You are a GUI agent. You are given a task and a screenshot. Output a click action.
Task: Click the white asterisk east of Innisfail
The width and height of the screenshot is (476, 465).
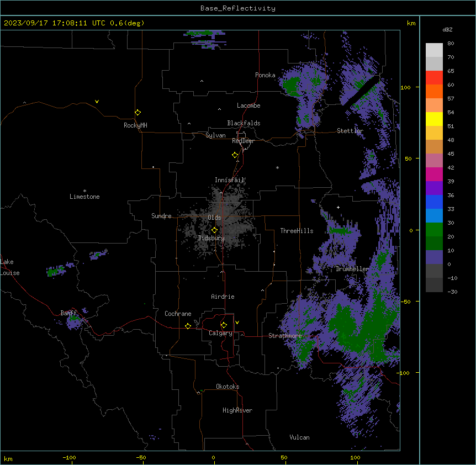click(277, 167)
